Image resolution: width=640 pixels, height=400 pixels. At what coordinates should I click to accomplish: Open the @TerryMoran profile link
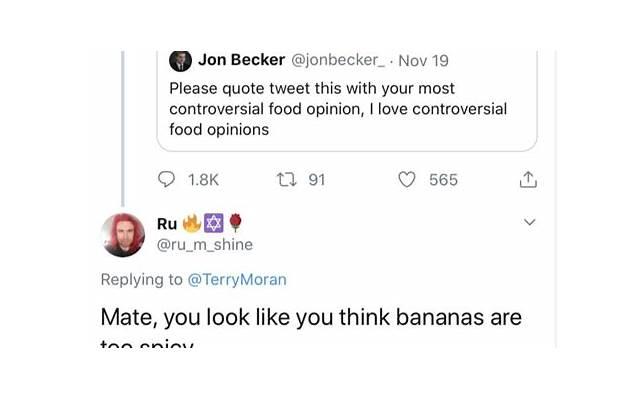(x=237, y=280)
